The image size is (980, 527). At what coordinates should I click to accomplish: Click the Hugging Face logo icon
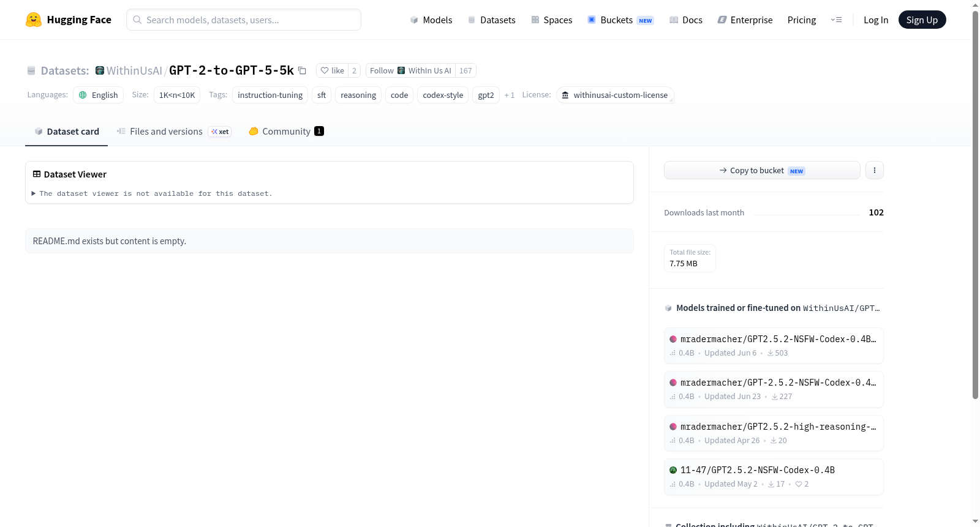point(34,20)
